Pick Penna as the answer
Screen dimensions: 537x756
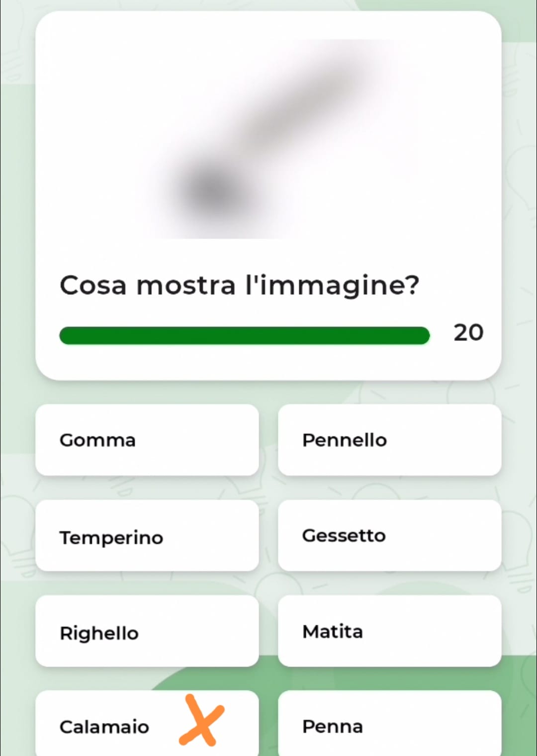(x=389, y=726)
